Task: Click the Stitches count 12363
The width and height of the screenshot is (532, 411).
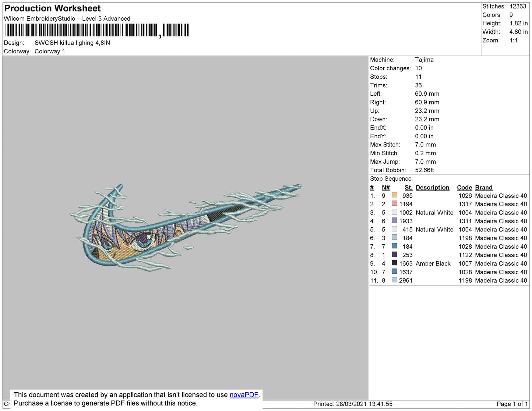Action: [517, 6]
